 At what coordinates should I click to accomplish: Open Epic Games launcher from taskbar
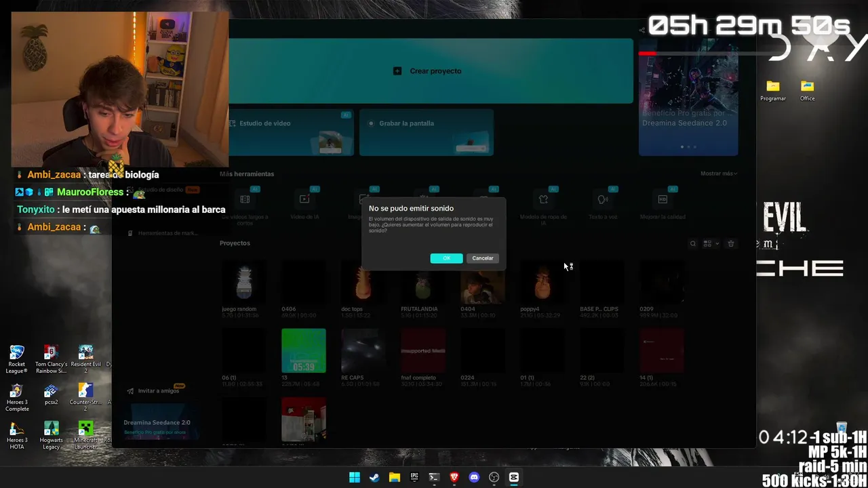tap(414, 477)
